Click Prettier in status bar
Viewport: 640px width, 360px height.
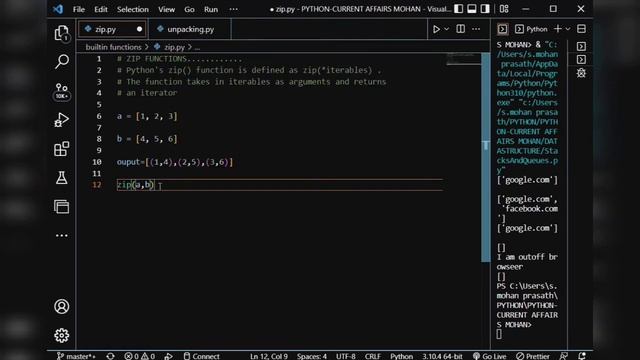(533, 356)
